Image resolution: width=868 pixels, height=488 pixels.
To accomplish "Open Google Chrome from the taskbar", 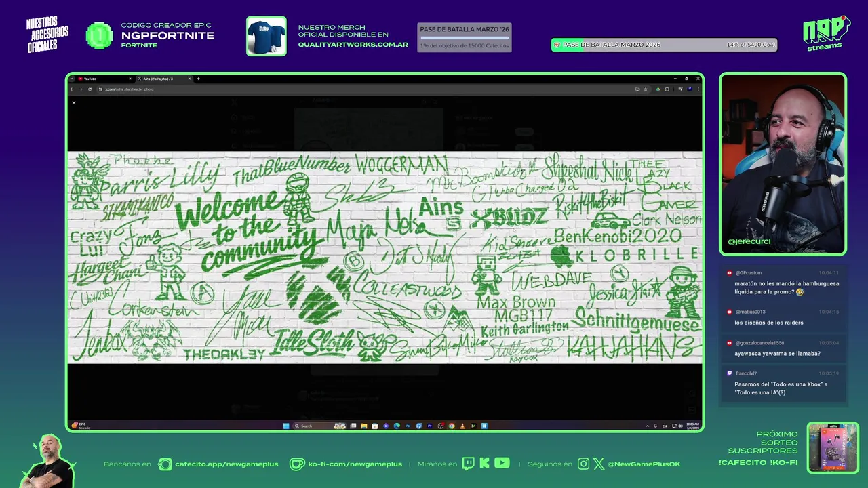I will (x=452, y=426).
